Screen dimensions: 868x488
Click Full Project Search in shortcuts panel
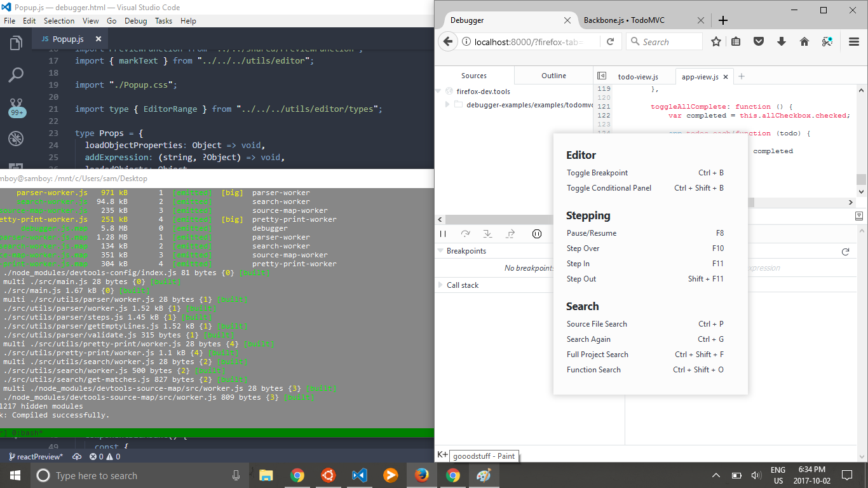coord(597,355)
